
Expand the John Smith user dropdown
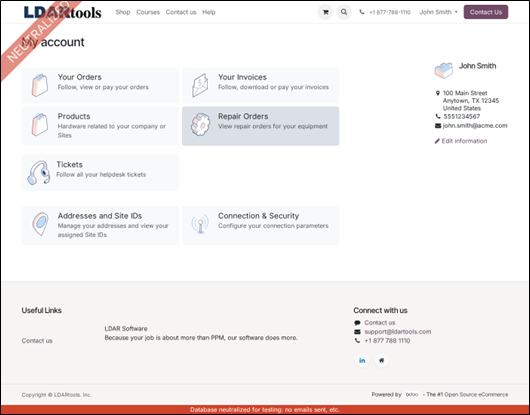tap(438, 12)
